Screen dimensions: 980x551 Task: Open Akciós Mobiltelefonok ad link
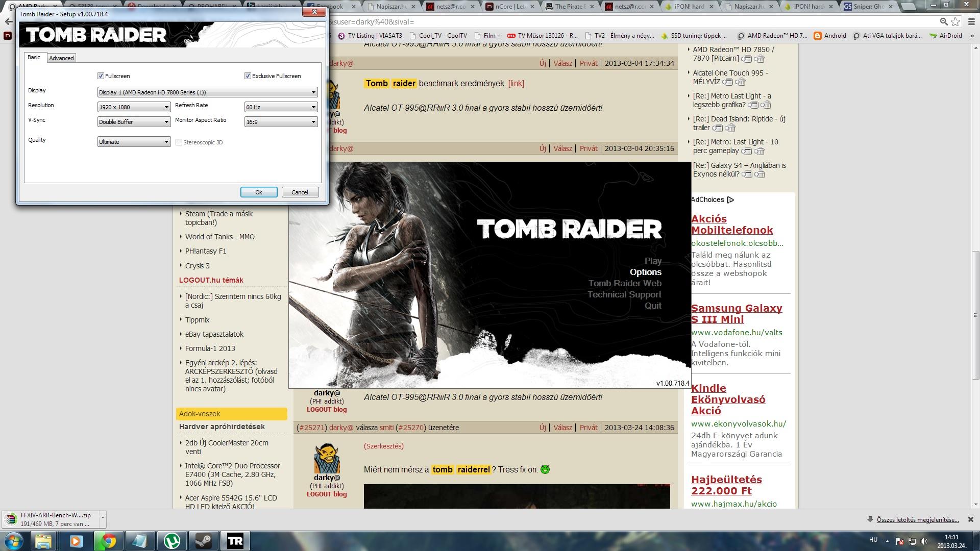732,224
